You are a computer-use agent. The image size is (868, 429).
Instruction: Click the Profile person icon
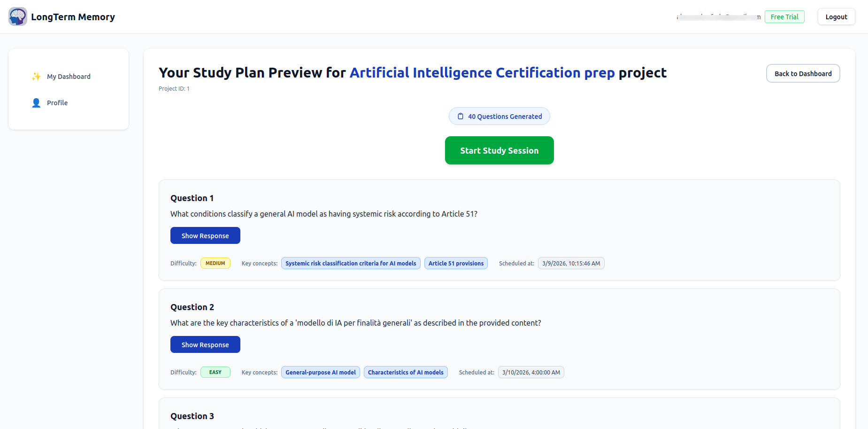(x=36, y=103)
